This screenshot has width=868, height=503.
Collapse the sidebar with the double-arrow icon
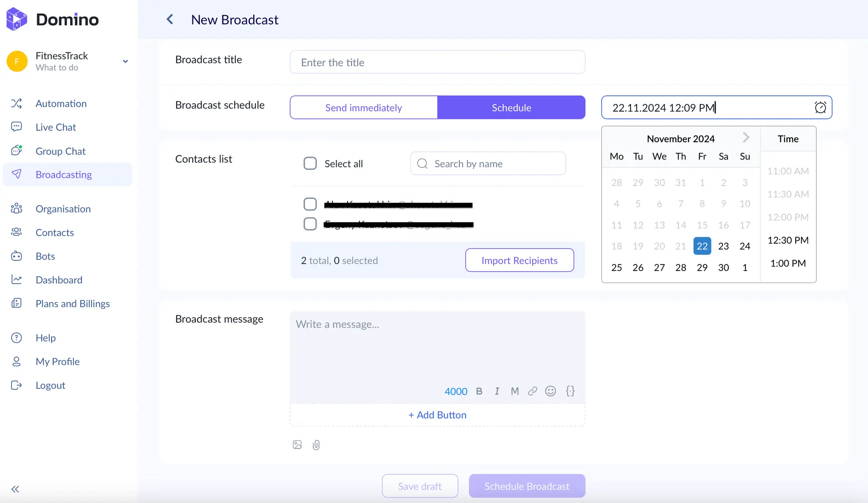pyautogui.click(x=15, y=489)
